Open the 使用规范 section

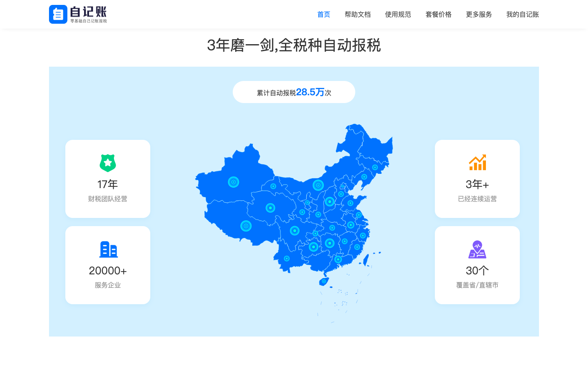click(398, 14)
